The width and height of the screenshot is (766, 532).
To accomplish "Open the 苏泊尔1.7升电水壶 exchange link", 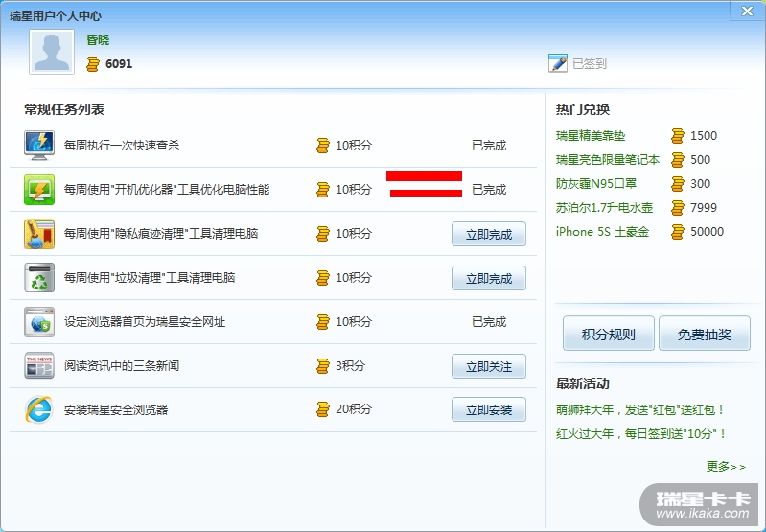I will (x=604, y=208).
